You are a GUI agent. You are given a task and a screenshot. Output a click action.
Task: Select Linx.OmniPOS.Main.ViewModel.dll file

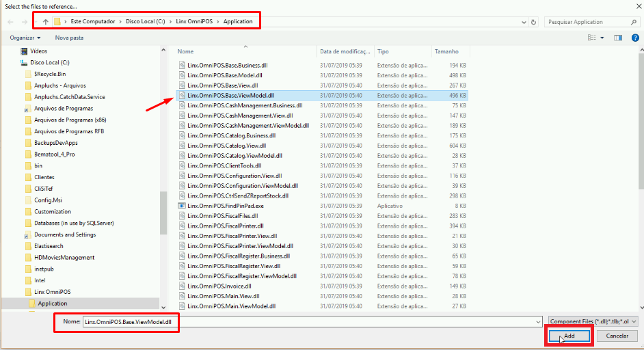click(x=231, y=306)
